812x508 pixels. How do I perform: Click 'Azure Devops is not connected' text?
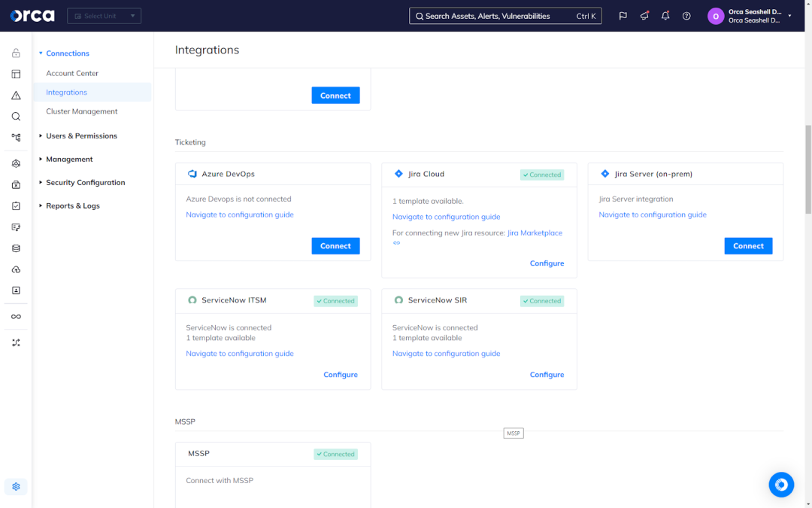pyautogui.click(x=239, y=199)
